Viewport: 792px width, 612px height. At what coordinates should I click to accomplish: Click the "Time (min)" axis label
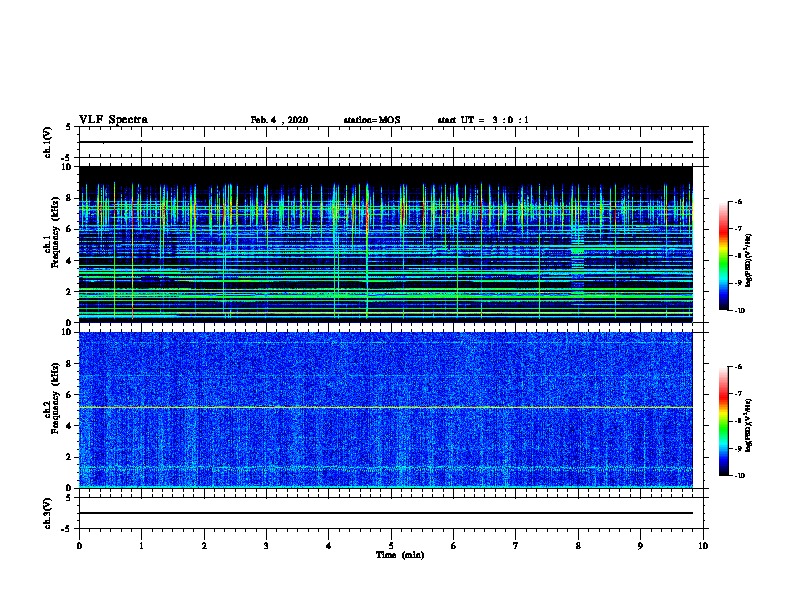tap(400, 555)
